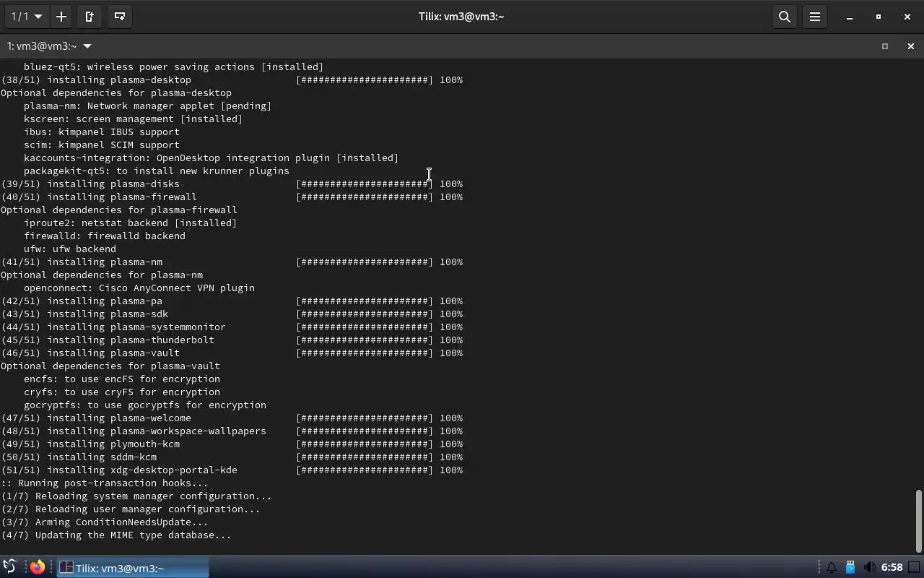Open terminal title dropdown 1: vm3@vm3:~
This screenshot has height=578, width=924.
pos(49,46)
